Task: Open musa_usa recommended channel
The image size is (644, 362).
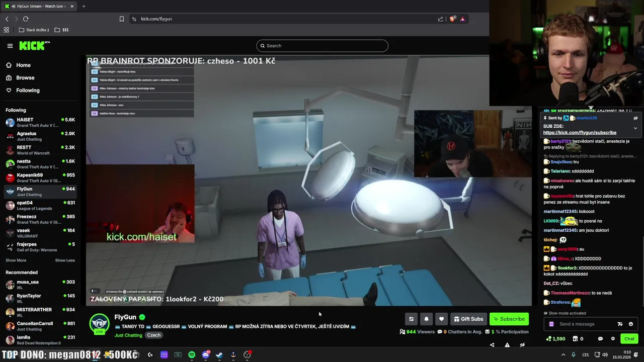Action: [x=40, y=285]
